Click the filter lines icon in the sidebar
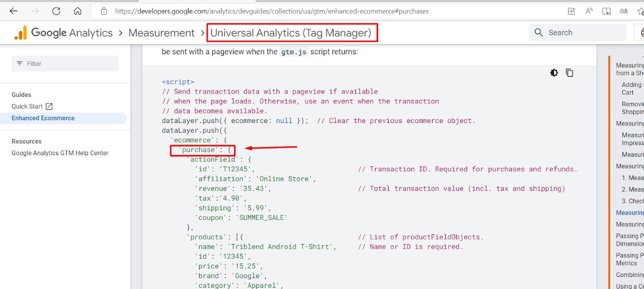 point(19,64)
